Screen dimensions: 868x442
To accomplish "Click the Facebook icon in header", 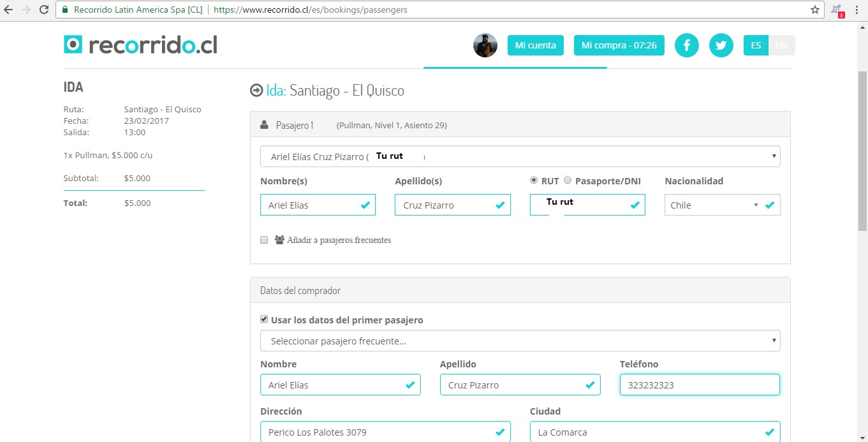I will 687,45.
